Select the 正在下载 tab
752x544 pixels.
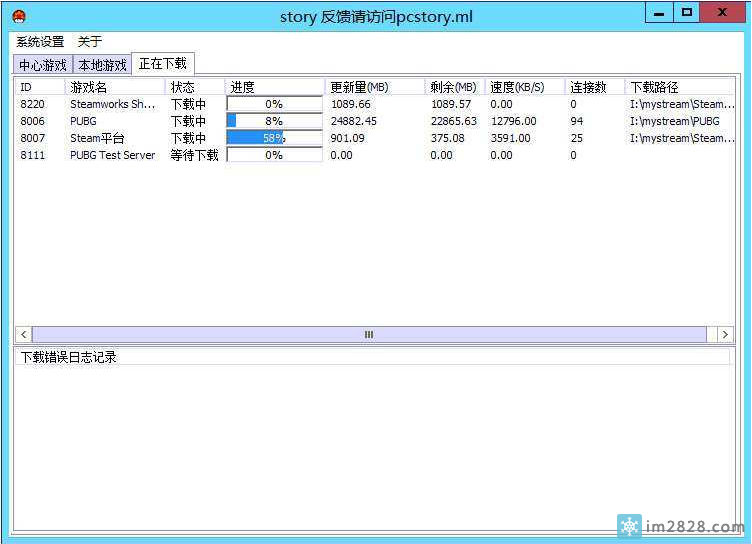[x=163, y=64]
